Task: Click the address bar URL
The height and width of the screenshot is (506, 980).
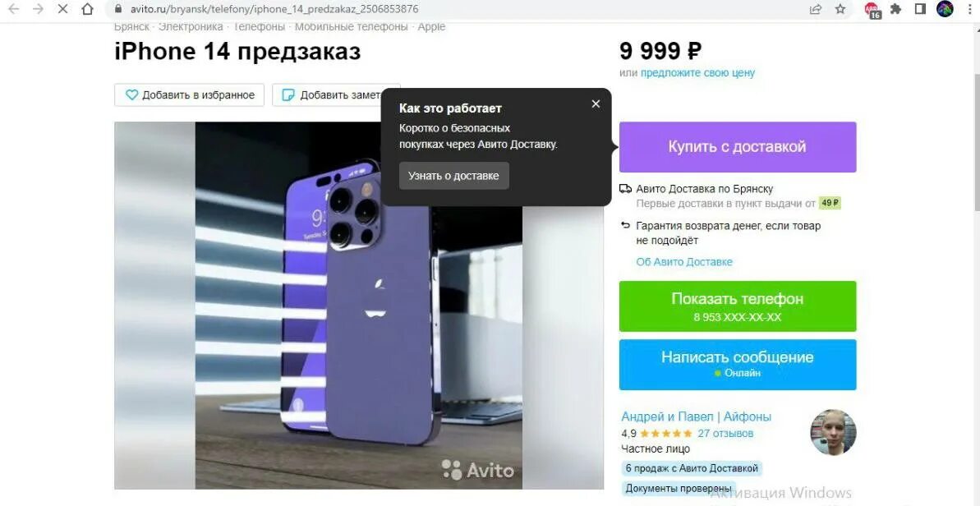Action: tap(275, 9)
